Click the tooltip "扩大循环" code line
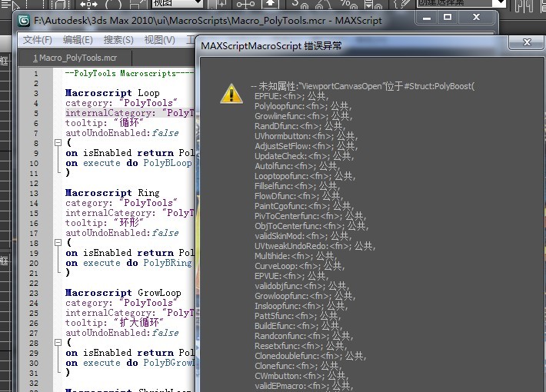 click(114, 323)
